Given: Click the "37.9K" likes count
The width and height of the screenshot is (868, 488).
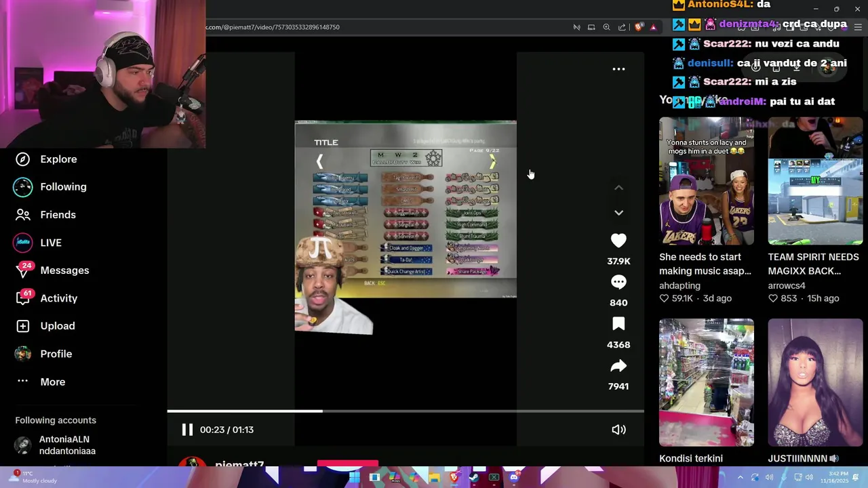Looking at the screenshot, I should point(618,261).
